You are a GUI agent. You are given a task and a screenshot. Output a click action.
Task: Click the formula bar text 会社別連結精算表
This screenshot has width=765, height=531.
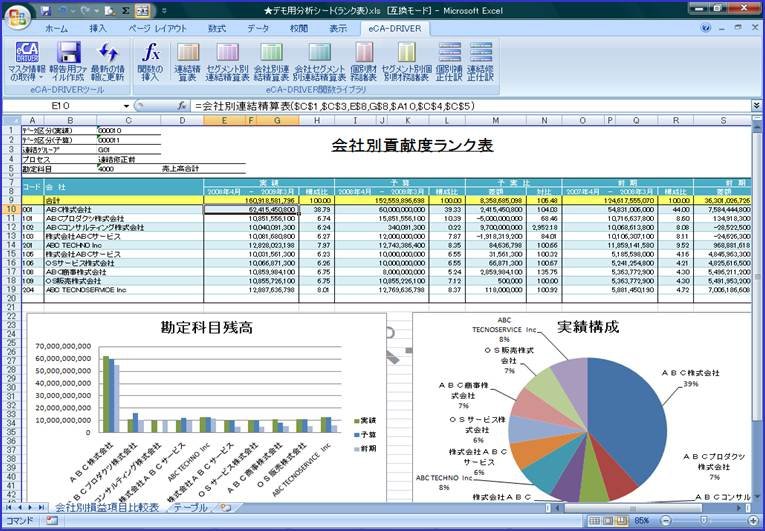click(246, 106)
